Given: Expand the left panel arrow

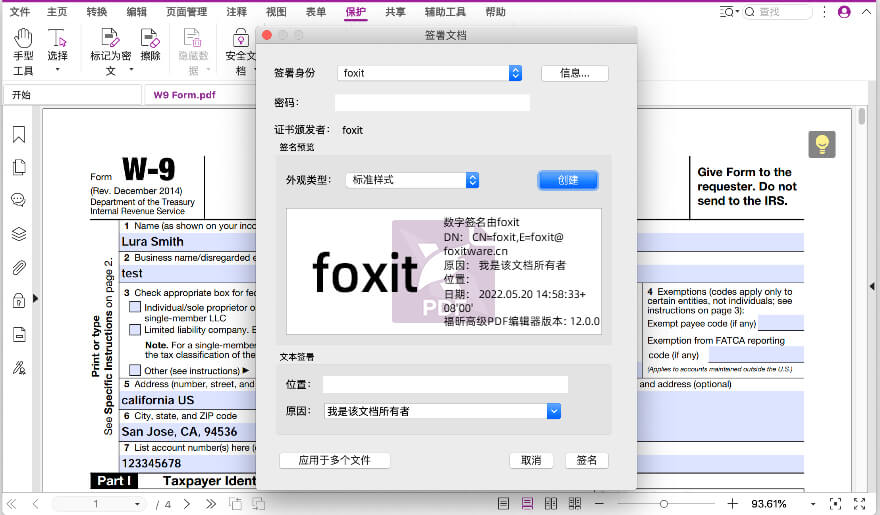Looking at the screenshot, I should [35, 298].
